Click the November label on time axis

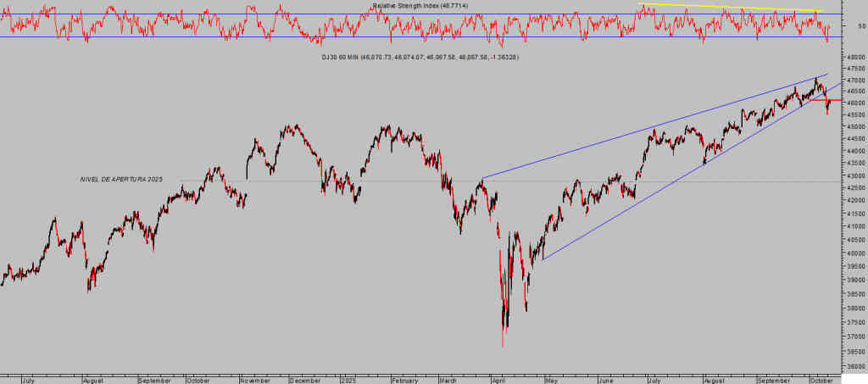click(255, 381)
